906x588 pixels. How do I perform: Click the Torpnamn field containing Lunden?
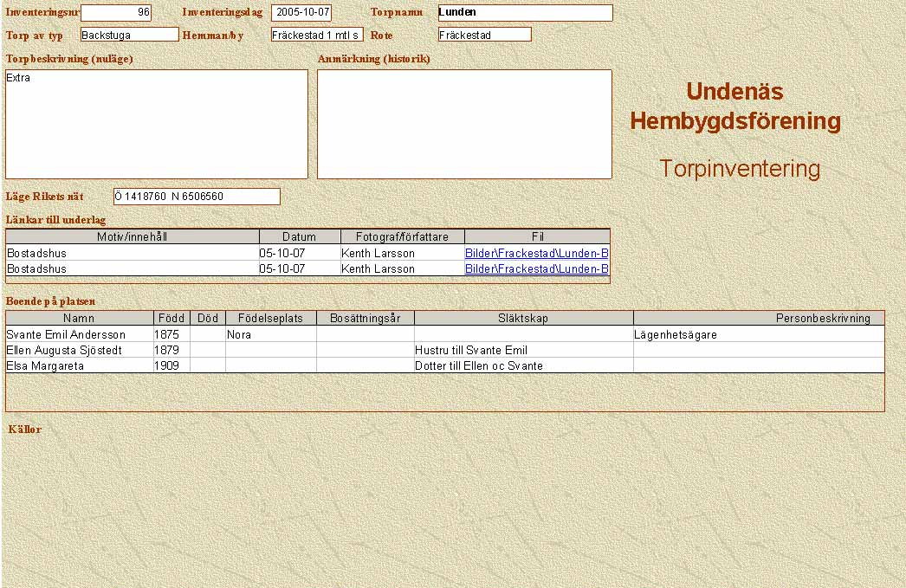pyautogui.click(x=525, y=13)
